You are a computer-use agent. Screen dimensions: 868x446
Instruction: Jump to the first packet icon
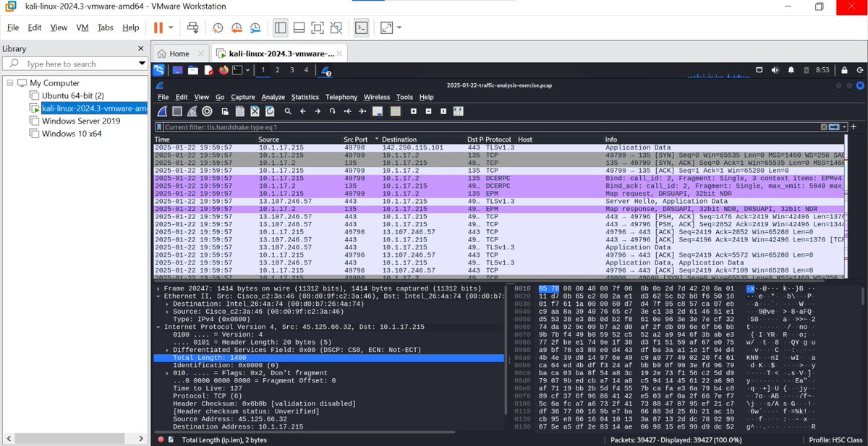point(347,111)
